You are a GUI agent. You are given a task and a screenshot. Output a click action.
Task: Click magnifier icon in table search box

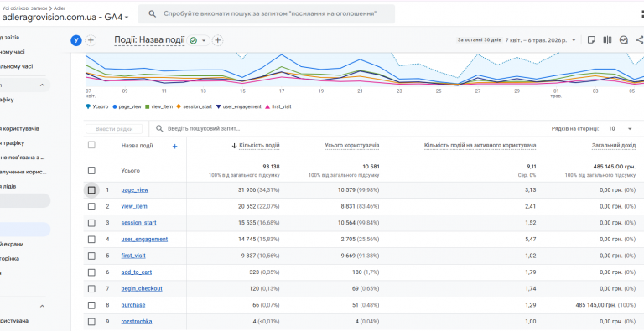tap(159, 129)
